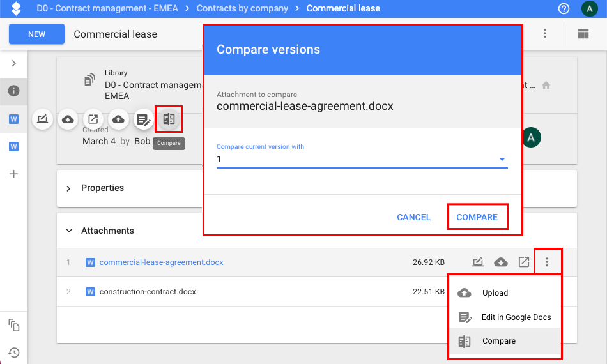Click floating Edit in Google Docs icon

coord(143,119)
